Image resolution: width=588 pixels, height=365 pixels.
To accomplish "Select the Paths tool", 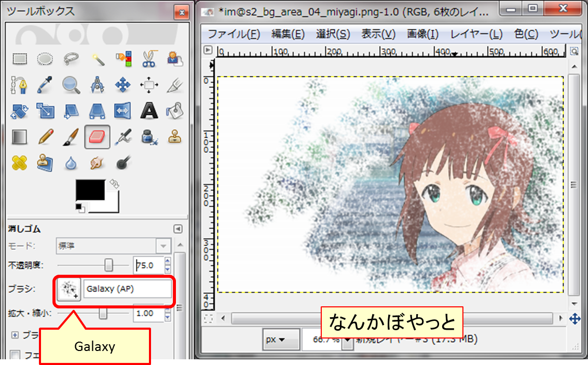I will tap(20, 85).
